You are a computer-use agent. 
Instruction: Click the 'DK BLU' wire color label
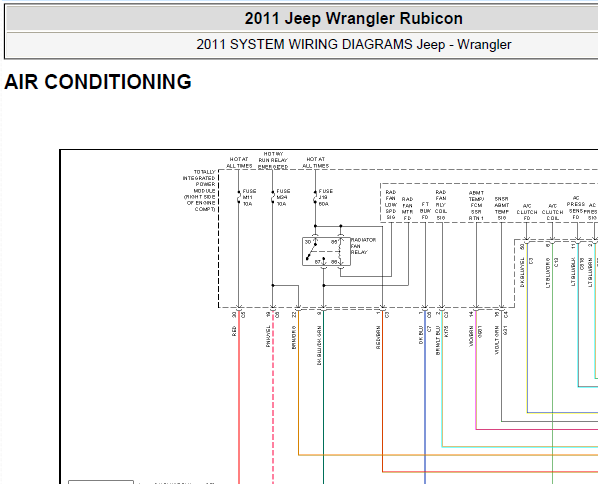(x=421, y=335)
